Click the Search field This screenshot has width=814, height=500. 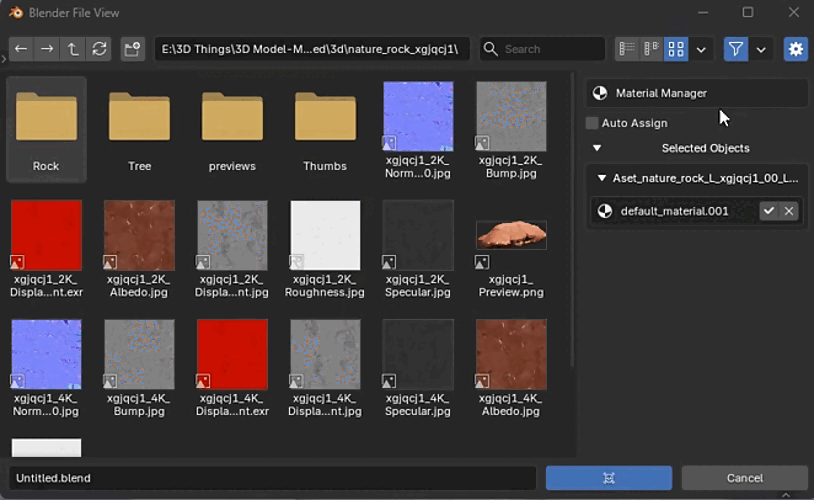pyautogui.click(x=542, y=49)
